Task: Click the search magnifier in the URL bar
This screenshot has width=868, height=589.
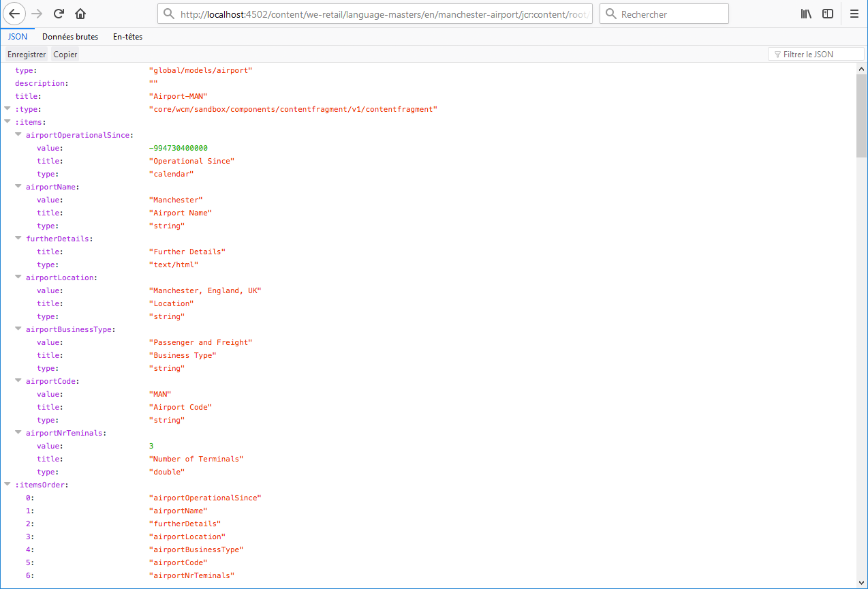Action: click(169, 14)
